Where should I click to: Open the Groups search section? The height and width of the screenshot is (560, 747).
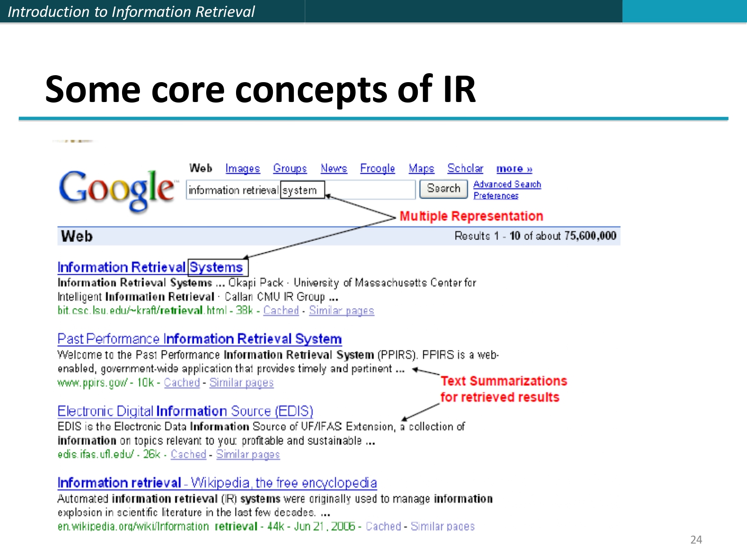[x=290, y=169]
